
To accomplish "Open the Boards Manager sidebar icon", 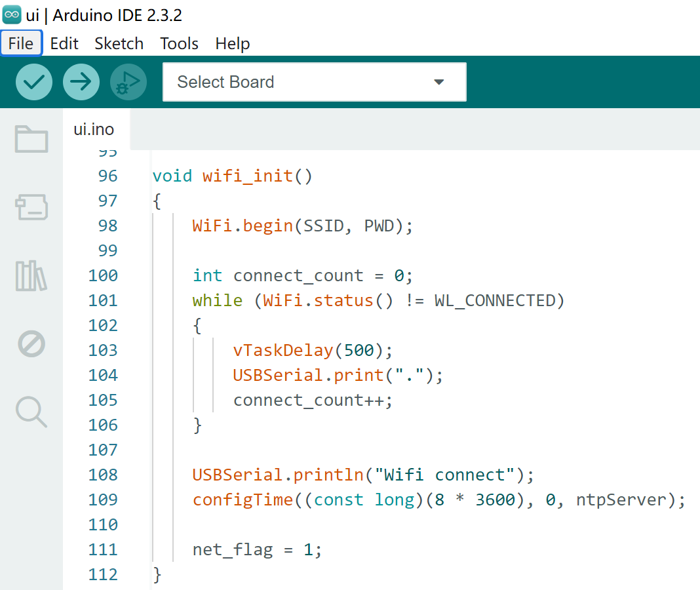I will (31, 206).
